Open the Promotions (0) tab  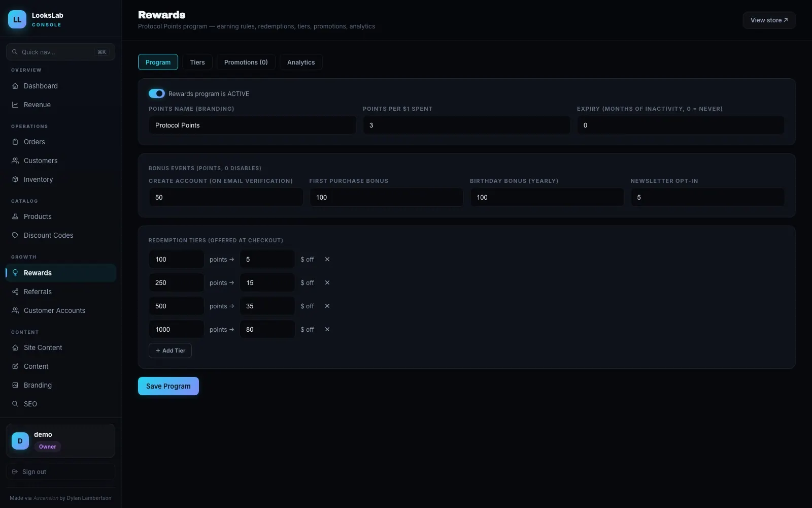pyautogui.click(x=246, y=62)
